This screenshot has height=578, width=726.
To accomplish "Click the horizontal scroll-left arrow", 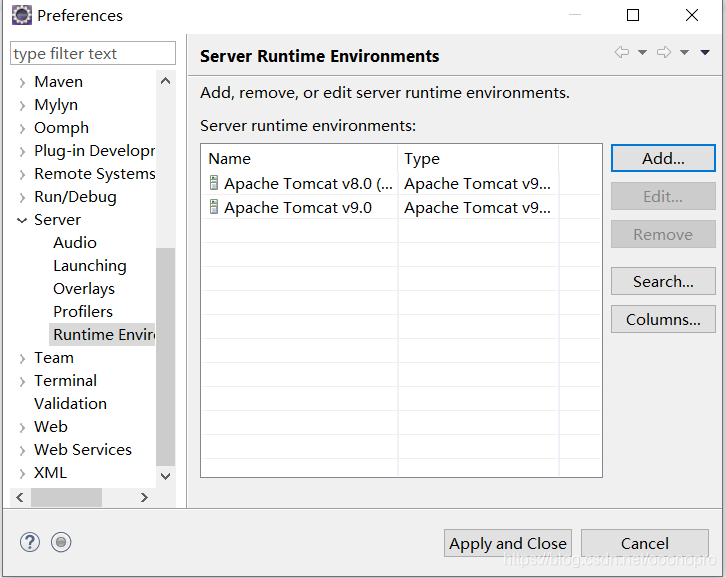I will (x=19, y=497).
